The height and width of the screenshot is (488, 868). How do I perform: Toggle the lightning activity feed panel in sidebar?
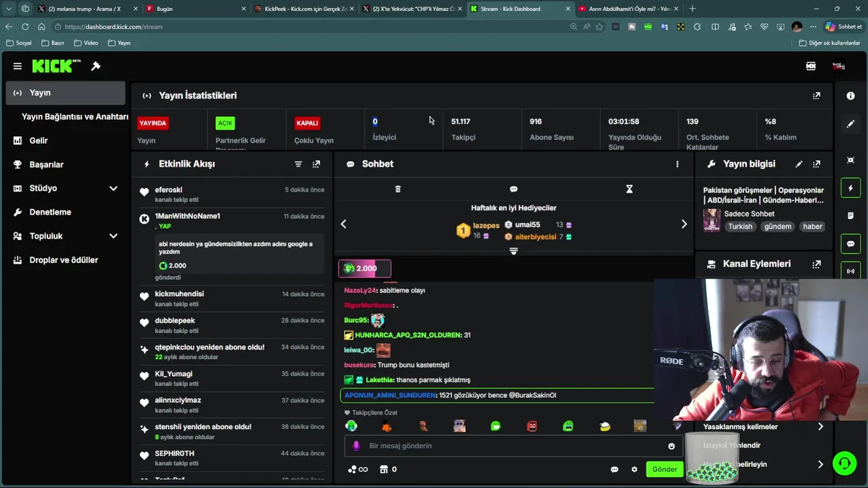(x=850, y=188)
